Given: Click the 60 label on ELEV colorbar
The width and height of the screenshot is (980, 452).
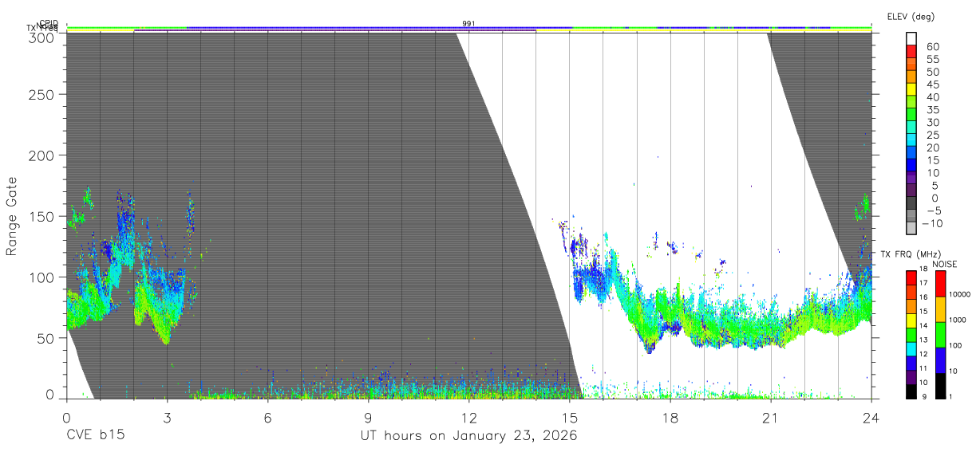Looking at the screenshot, I should pos(933,47).
